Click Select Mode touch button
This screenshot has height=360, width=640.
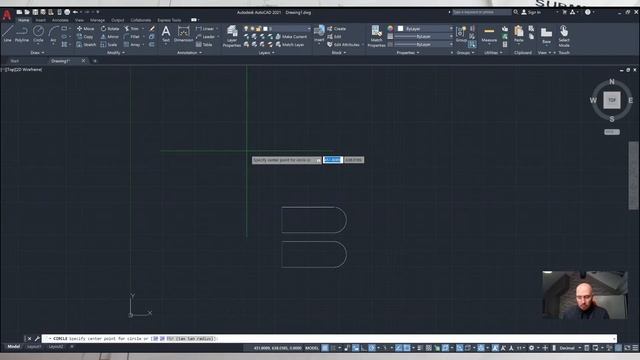(x=564, y=36)
